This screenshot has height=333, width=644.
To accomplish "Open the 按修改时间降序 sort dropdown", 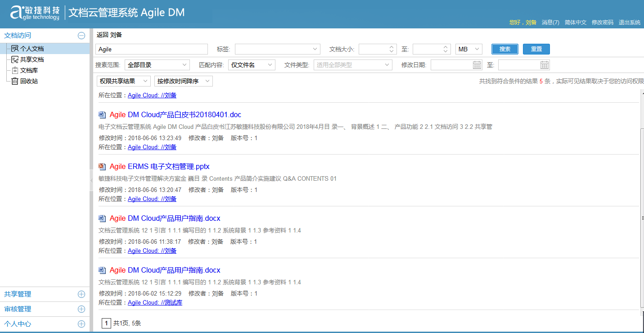I will 183,81.
